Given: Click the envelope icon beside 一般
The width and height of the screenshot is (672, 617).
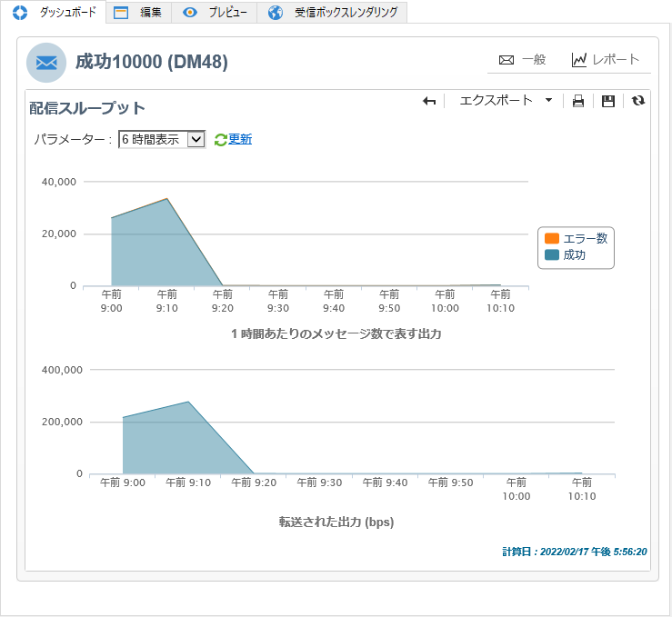Looking at the screenshot, I should tap(507, 60).
